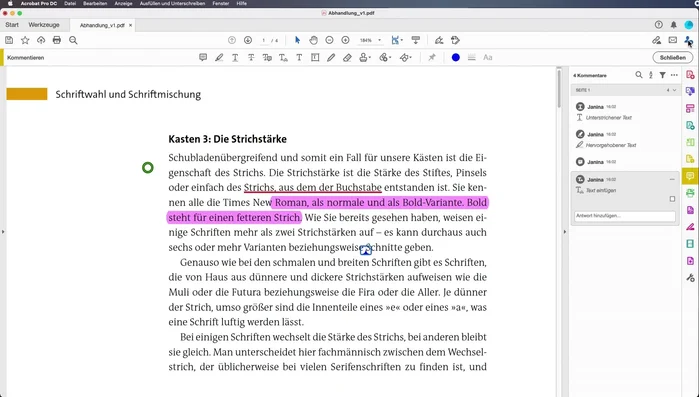Upload the file via the cloud icon
Viewport: 699px width, 397px height.
point(41,40)
